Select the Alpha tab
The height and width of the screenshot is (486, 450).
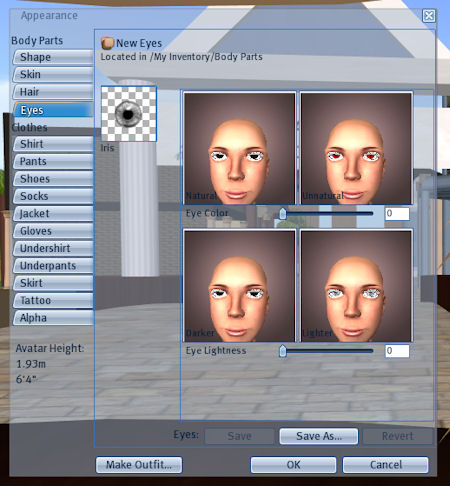click(x=53, y=318)
